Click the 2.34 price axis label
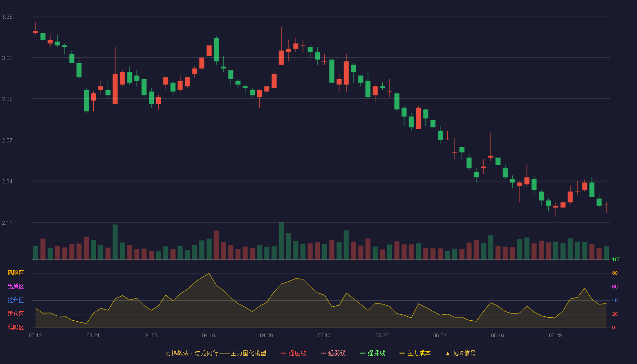637x364 pixels. tap(7, 182)
